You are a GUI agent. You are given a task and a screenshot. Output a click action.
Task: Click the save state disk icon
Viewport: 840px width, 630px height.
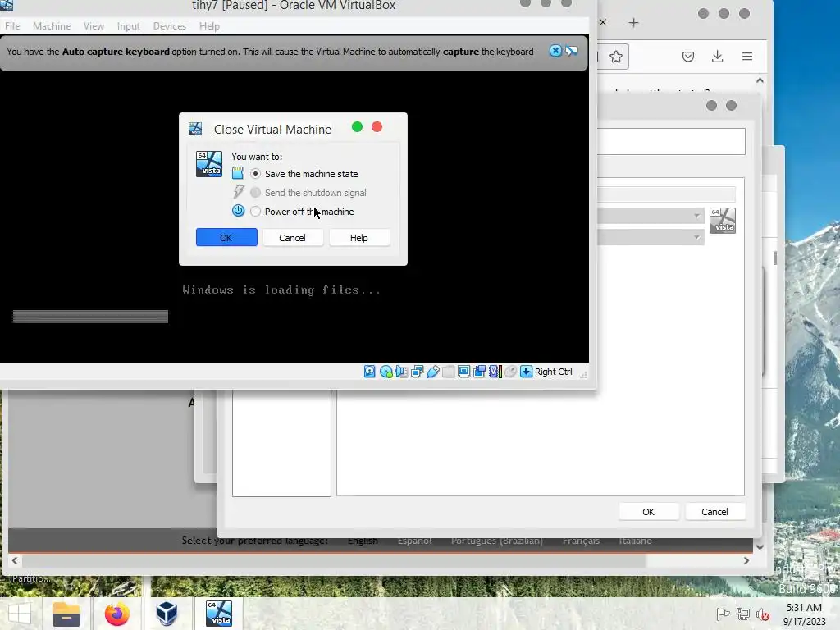click(x=237, y=173)
